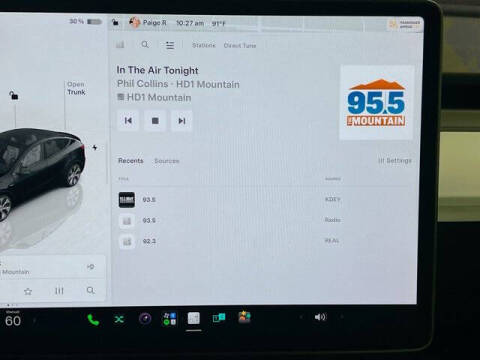480x360 pixels.
Task: Play the 92.3 REAL recent station
Action: (x=264, y=241)
